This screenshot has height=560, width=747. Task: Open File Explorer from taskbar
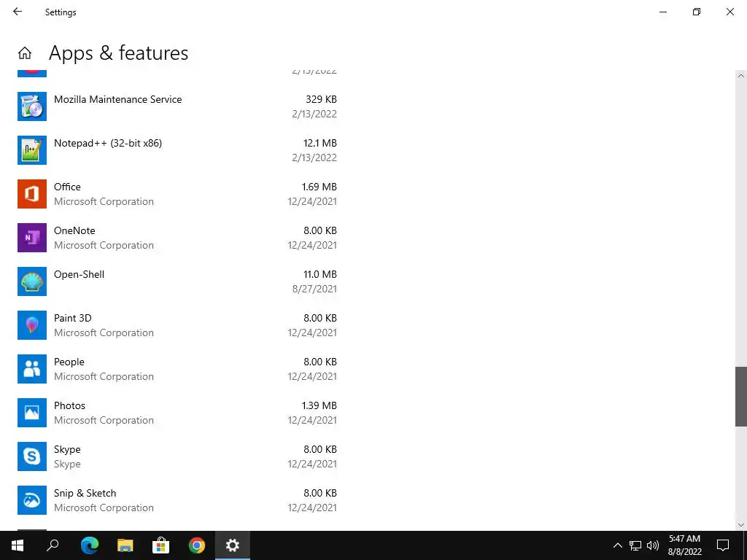[x=125, y=545]
